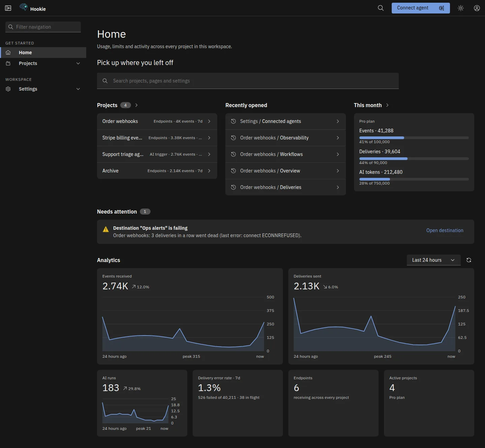Expand the Projects sidebar chevron
This screenshot has height=448, width=485.
[78, 63]
